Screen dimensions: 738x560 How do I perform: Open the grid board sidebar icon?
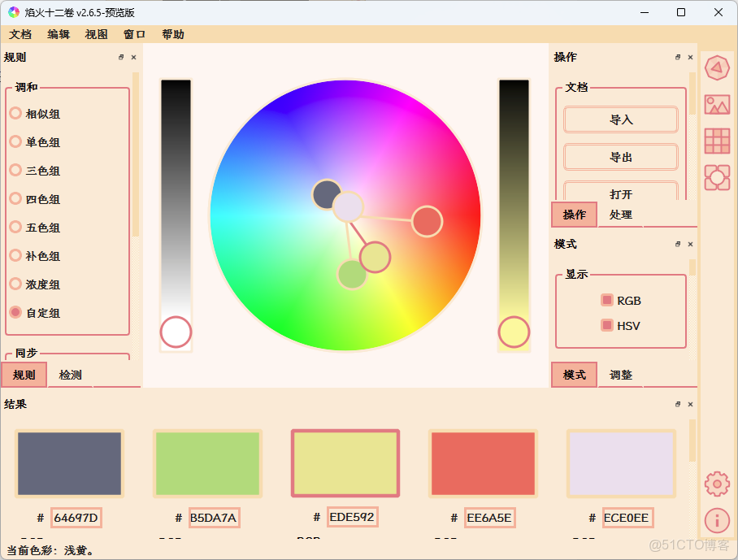pos(717,141)
